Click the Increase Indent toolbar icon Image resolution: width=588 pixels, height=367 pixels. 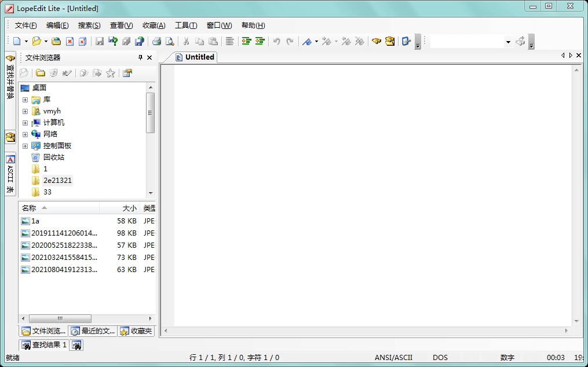click(246, 42)
